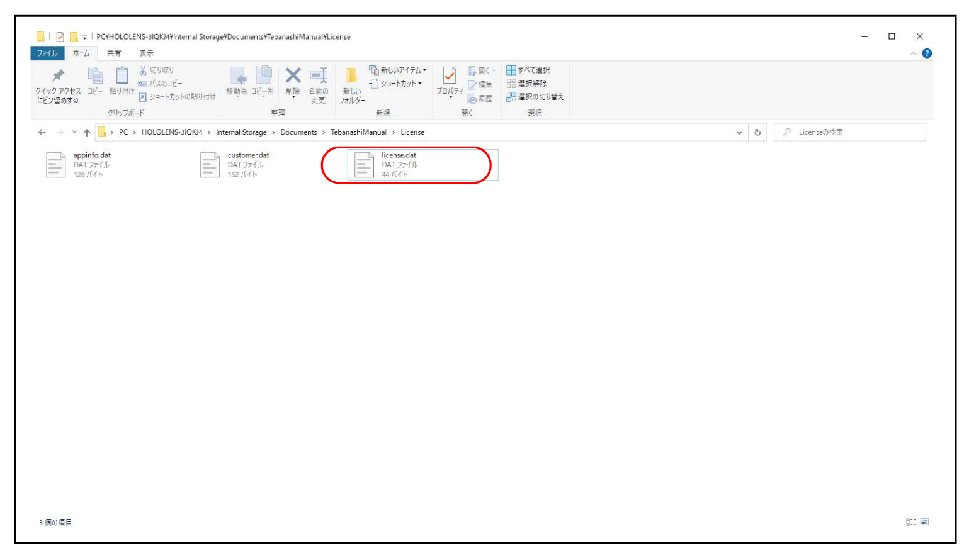Switch to details view icon in status bar

910,522
